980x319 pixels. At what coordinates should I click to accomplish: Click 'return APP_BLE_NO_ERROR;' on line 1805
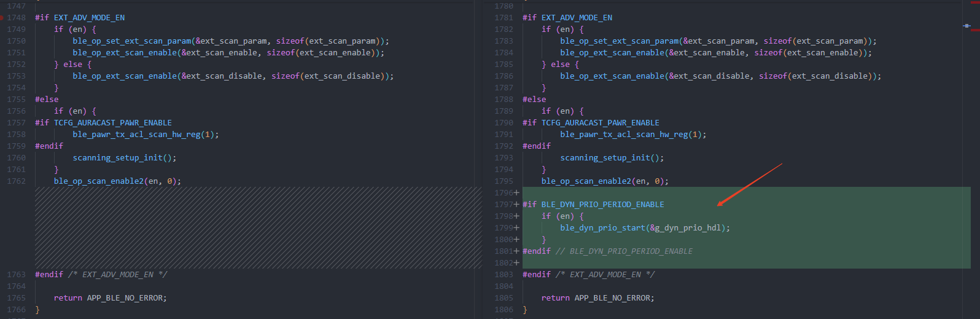tap(598, 298)
